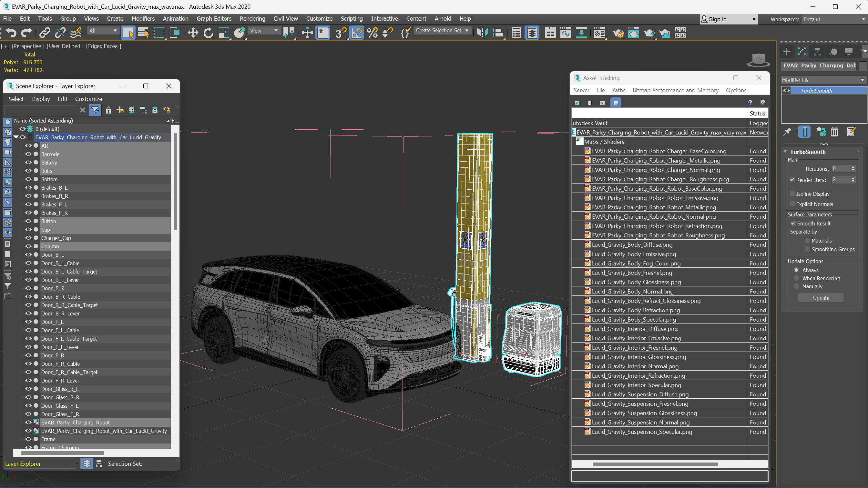Select When Rendering update option
The height and width of the screenshot is (488, 868).
pyautogui.click(x=797, y=278)
